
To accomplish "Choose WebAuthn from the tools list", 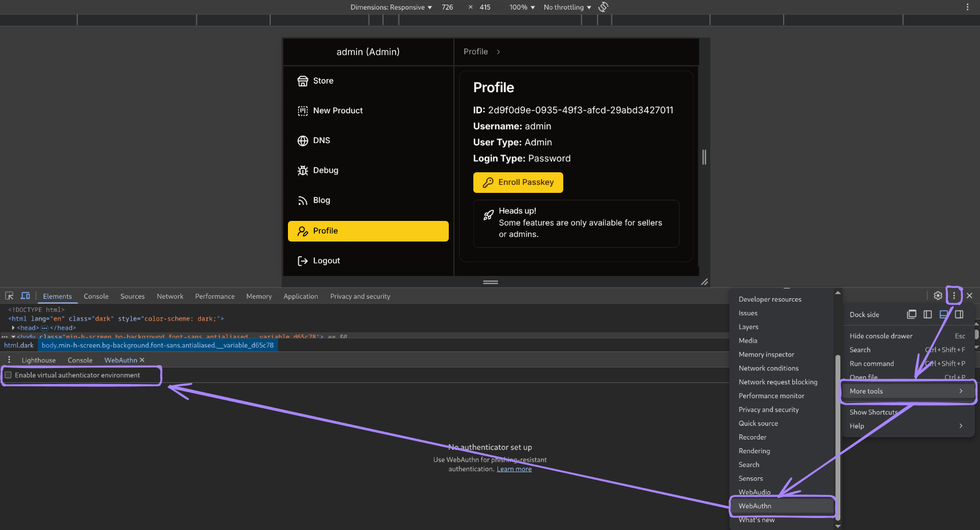I will click(x=755, y=506).
